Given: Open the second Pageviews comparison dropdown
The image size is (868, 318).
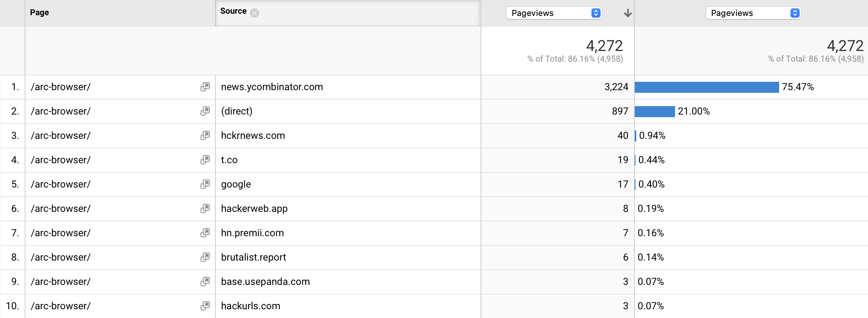Looking at the screenshot, I should click(753, 13).
